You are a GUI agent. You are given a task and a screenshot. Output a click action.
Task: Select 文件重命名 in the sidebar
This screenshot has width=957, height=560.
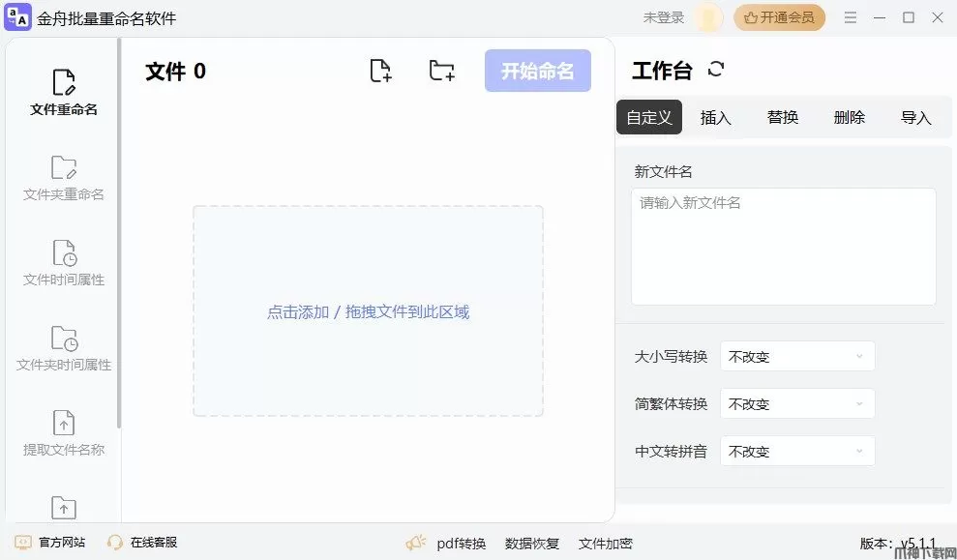(x=64, y=93)
